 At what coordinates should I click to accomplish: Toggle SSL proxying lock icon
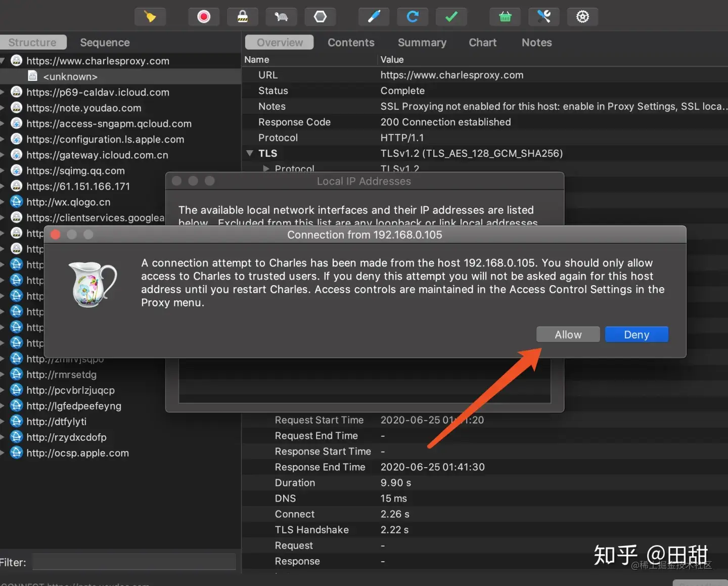243,17
